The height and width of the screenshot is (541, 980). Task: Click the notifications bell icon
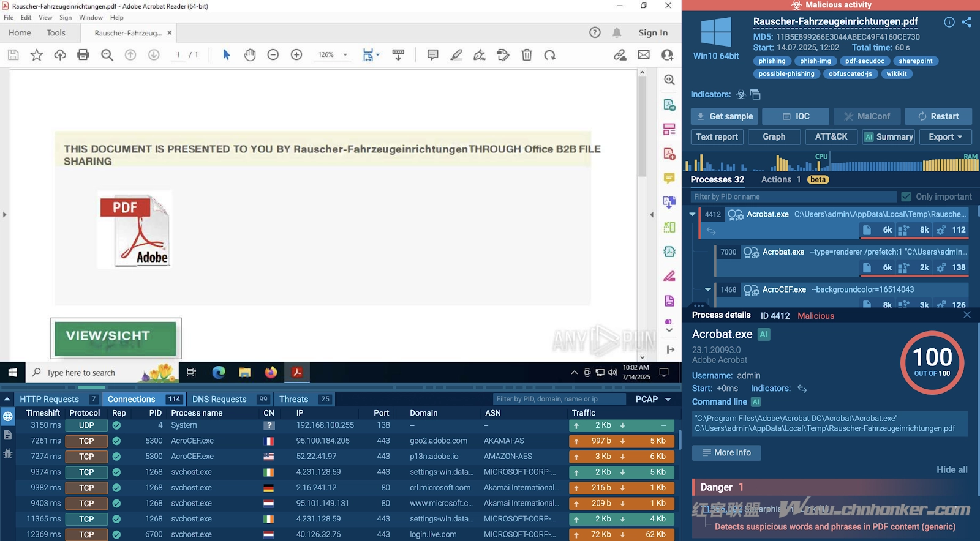(x=617, y=33)
